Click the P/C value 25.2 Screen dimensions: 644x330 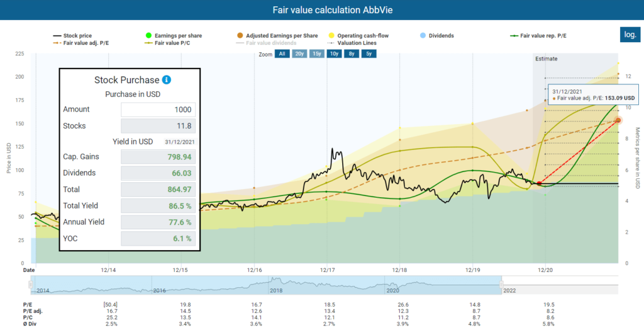pyautogui.click(x=112, y=317)
